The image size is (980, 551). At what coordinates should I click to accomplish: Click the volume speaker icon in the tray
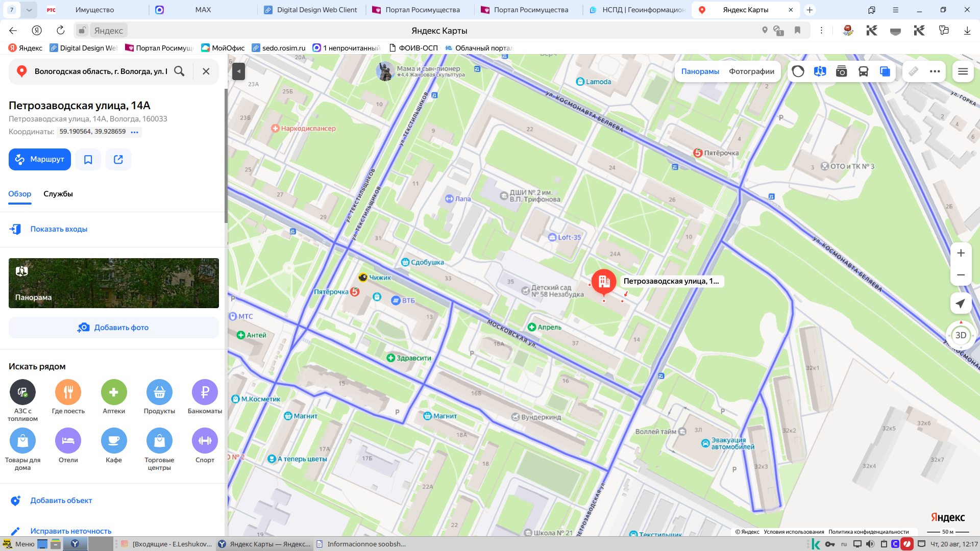[x=870, y=544]
